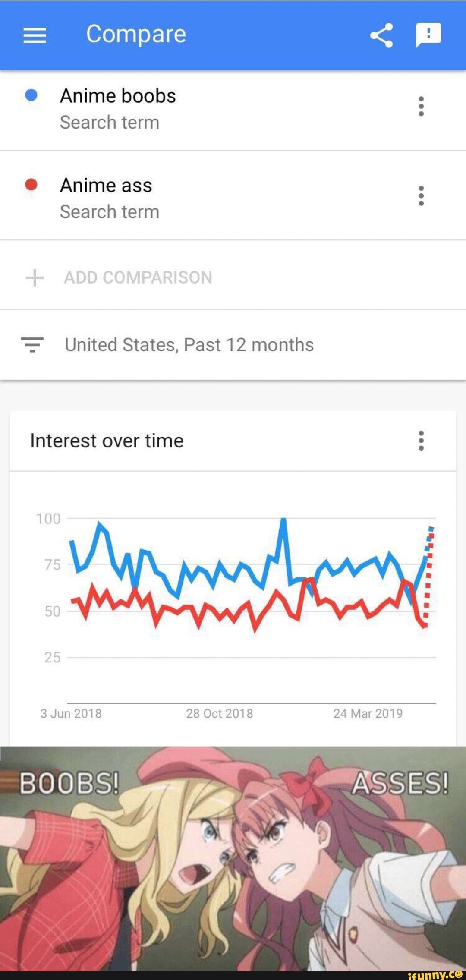Click the Interest over time heading

point(107,441)
